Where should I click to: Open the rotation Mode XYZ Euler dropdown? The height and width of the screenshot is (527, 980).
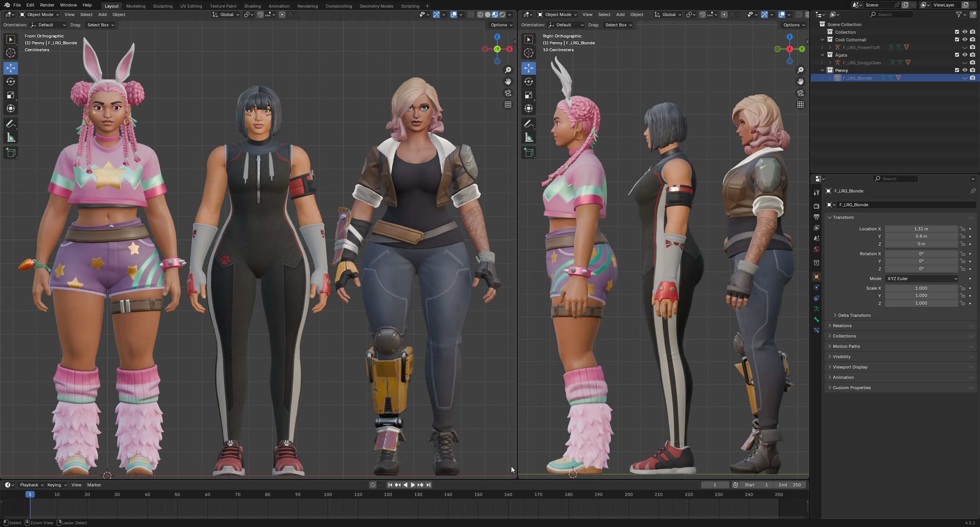[x=921, y=279]
